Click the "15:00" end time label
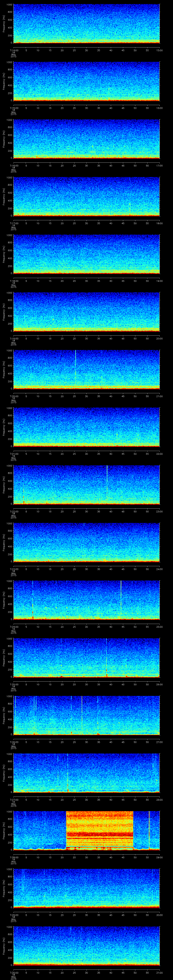The image size is (173, 980). pos(160,50)
